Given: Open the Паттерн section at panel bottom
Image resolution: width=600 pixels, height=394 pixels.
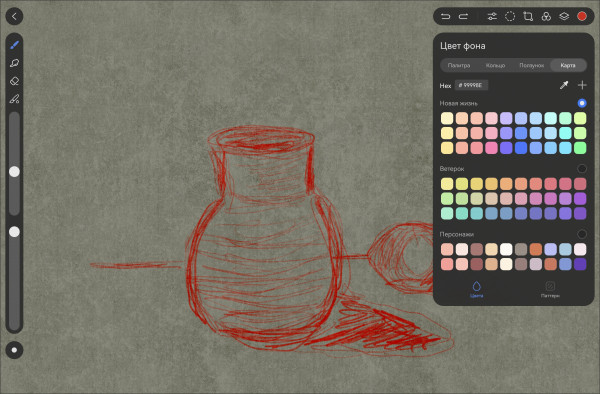Looking at the screenshot, I should 550,290.
